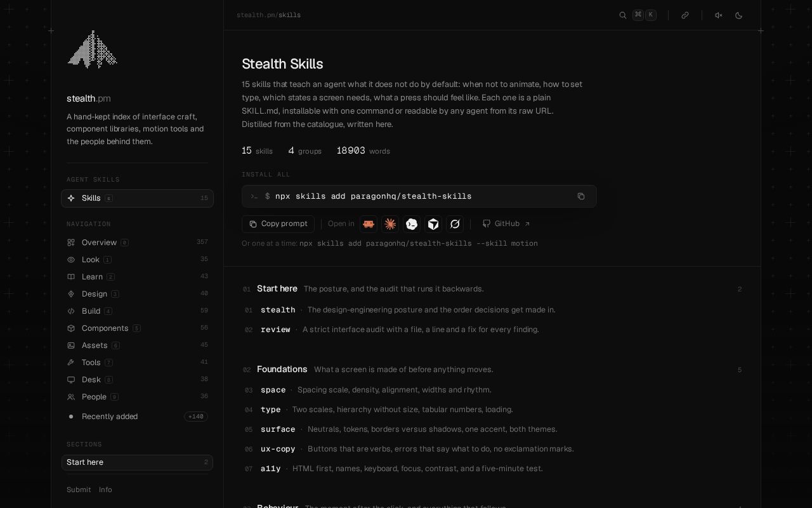The height and width of the screenshot is (508, 812).
Task: Open the ux-copy skill entry
Action: click(x=492, y=449)
